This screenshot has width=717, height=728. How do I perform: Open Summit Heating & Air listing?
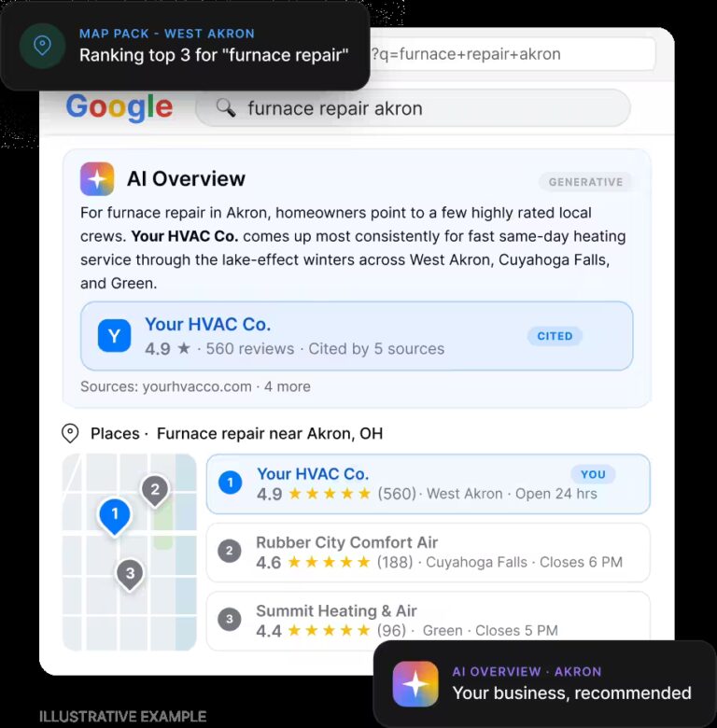[429, 621]
